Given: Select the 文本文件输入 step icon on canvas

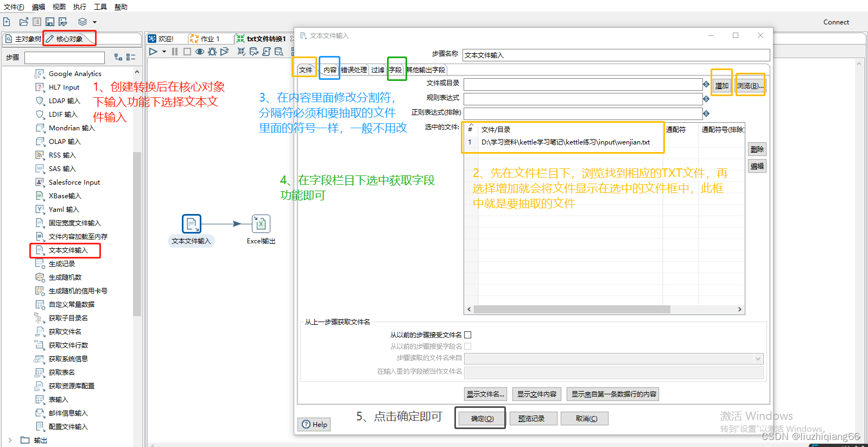Looking at the screenshot, I should [x=192, y=224].
